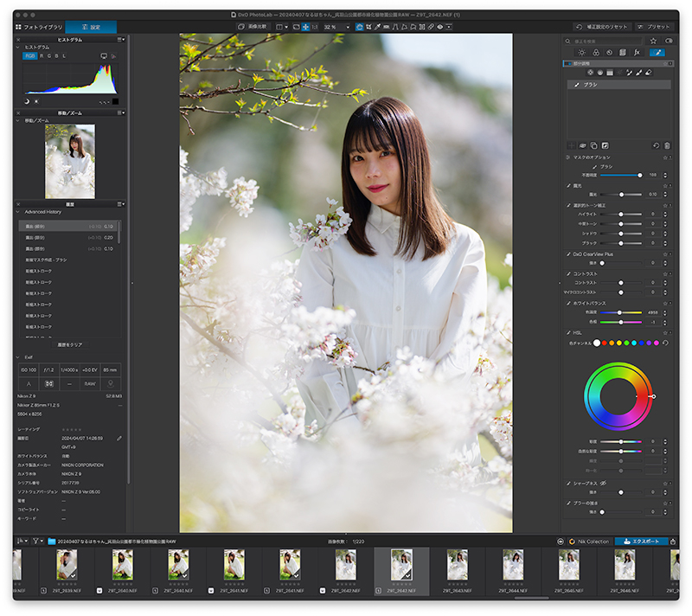Click the Nik Collection button
Image resolution: width=692 pixels, height=616 pixels.
pos(589,542)
